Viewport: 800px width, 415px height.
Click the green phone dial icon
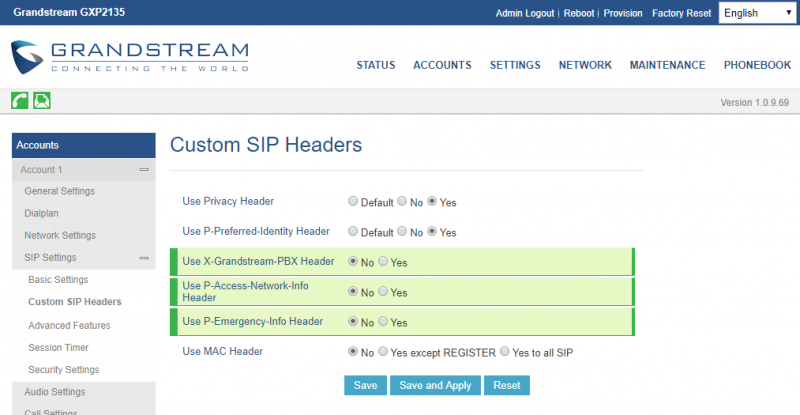pos(20,101)
